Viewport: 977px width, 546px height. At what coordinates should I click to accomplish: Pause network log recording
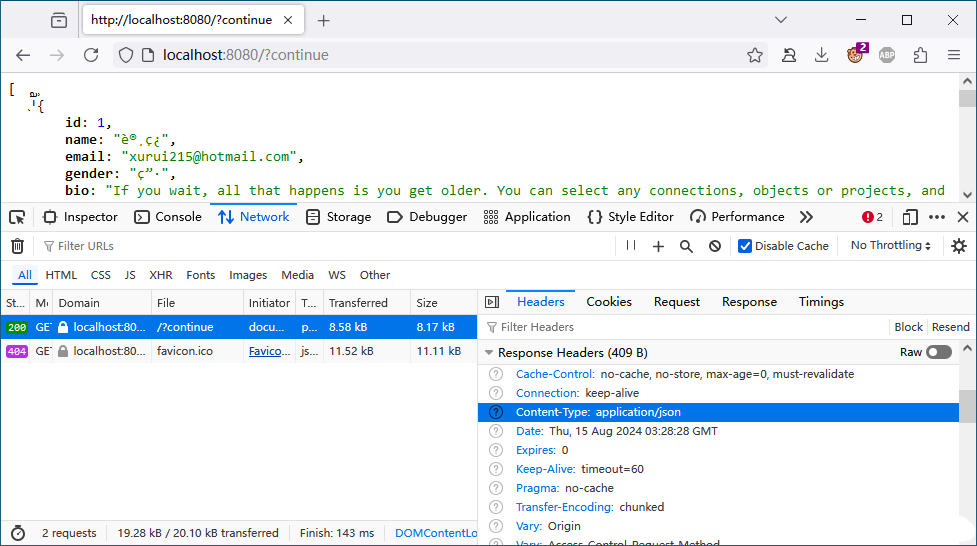(631, 246)
